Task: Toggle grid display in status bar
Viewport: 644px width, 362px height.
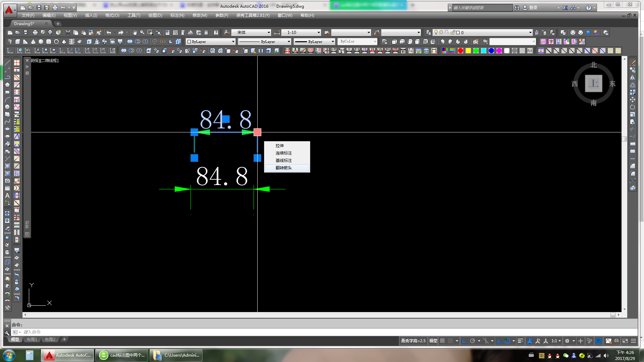Action: point(442,341)
